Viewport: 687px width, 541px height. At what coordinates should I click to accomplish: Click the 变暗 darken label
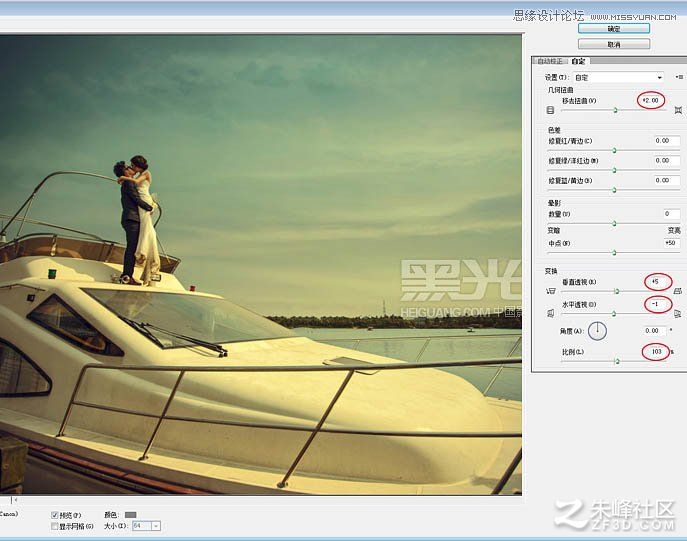tap(553, 230)
